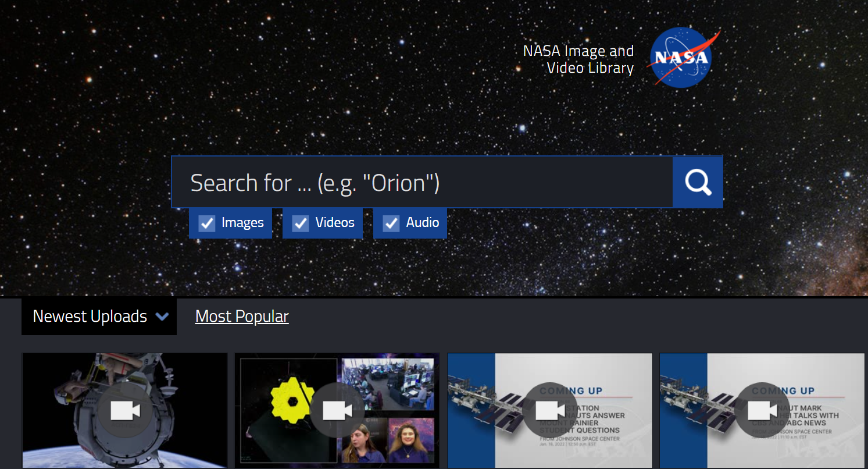Click the camera icon on the Mount Rainier questions video
Screen dimensions: 868x469
point(550,411)
